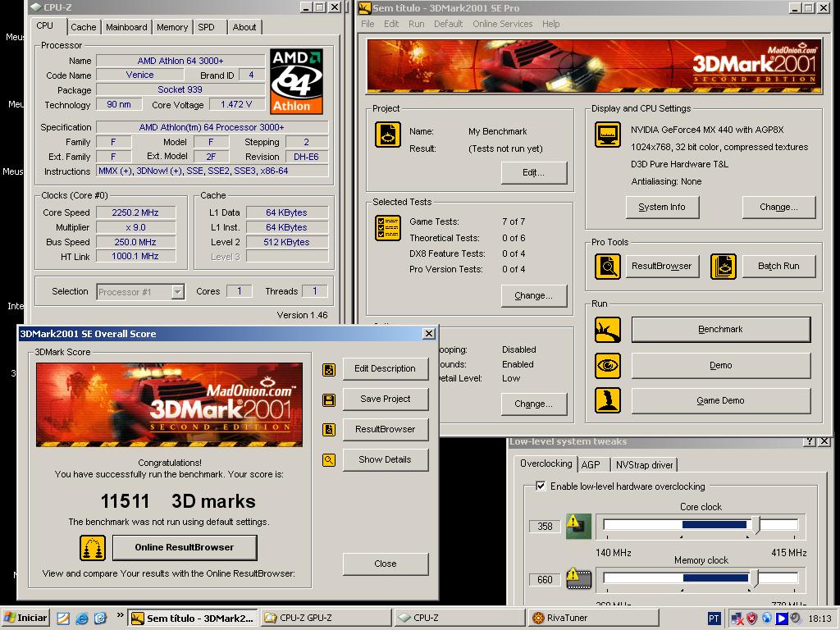Click the Selected Tests checklist icon
Screen dimensions: 840x630
pos(388,228)
